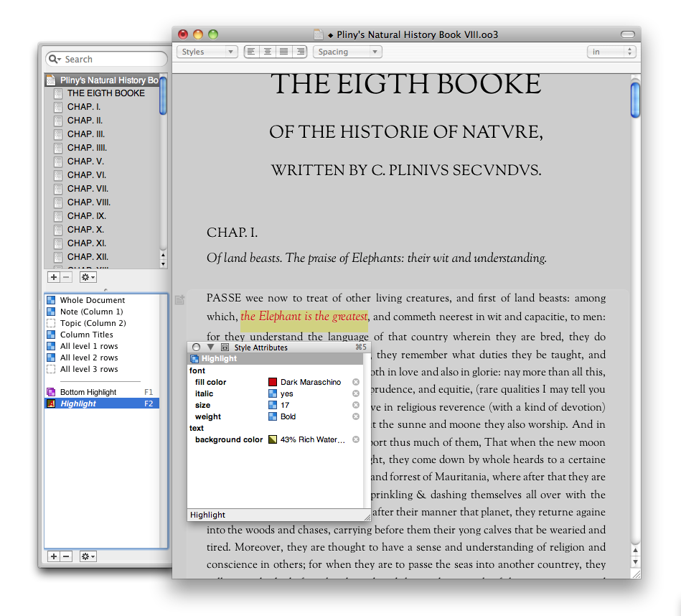The image size is (681, 616).
Task: Toggle the Topic (Column 2) style checkbox
Action: click(x=51, y=323)
